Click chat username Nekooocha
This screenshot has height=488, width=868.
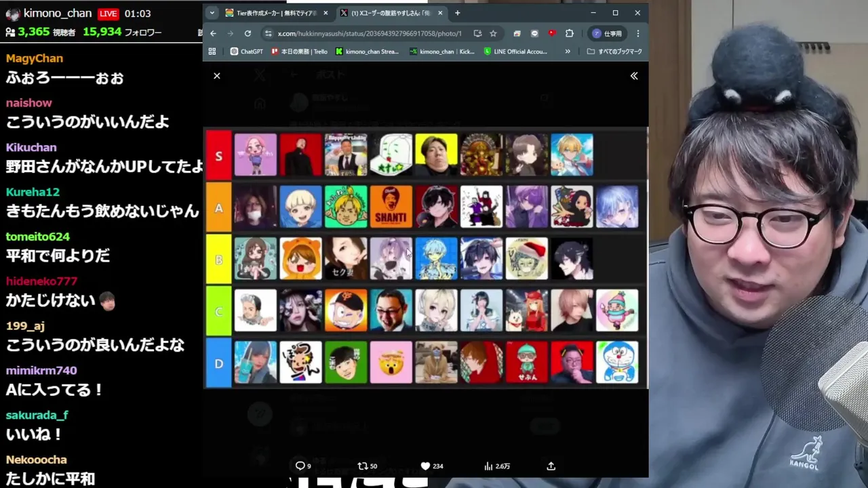tap(37, 460)
